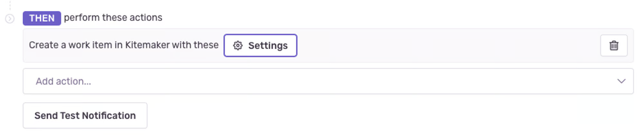Viewport: 644px width, 140px height.
Task: Click the dotted connector line above THEN
Action: [10, 5]
